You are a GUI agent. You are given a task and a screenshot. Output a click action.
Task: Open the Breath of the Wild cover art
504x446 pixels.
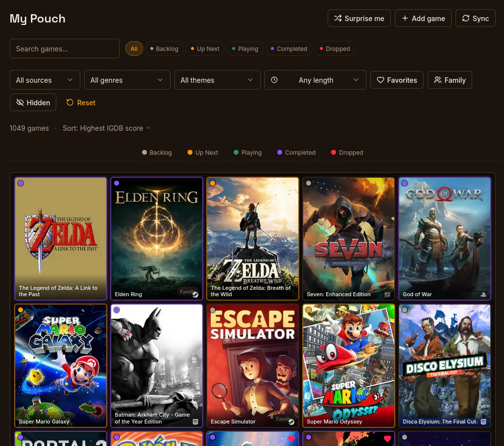pyautogui.click(x=253, y=238)
